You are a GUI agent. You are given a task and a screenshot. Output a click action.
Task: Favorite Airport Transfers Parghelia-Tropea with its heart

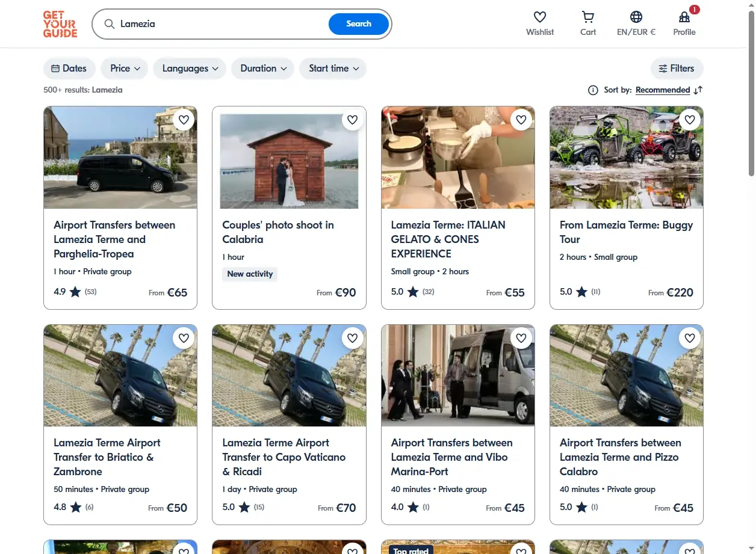tap(184, 120)
